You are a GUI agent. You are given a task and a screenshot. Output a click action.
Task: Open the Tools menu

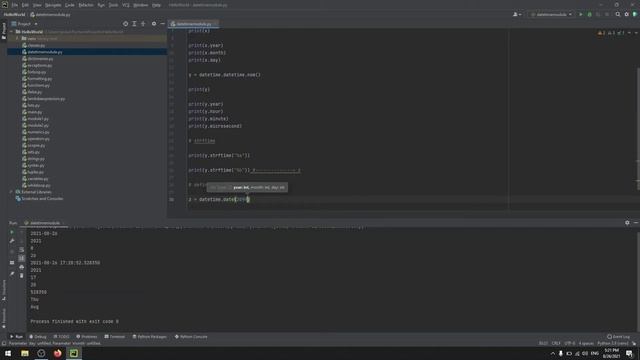(x=113, y=5)
